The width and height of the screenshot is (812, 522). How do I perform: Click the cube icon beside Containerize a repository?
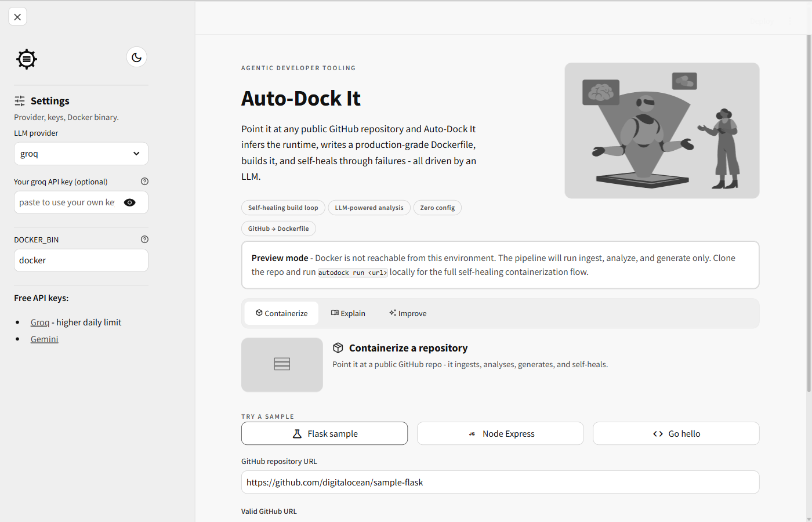(338, 348)
